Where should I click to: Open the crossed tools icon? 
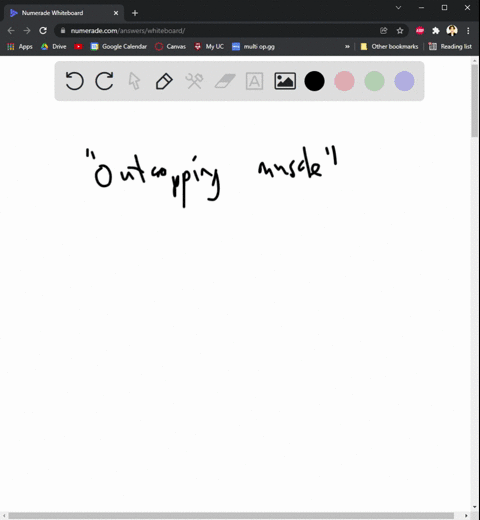pos(194,81)
